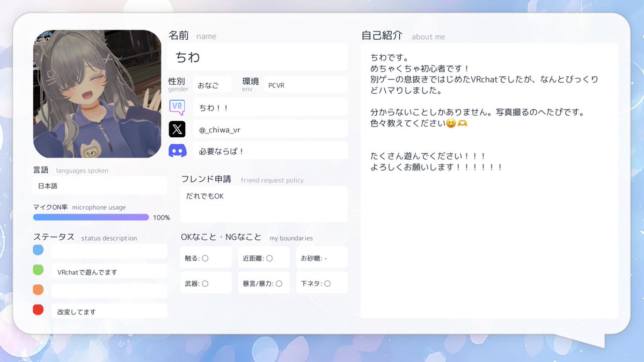Click the マイクON率 label

point(50,207)
